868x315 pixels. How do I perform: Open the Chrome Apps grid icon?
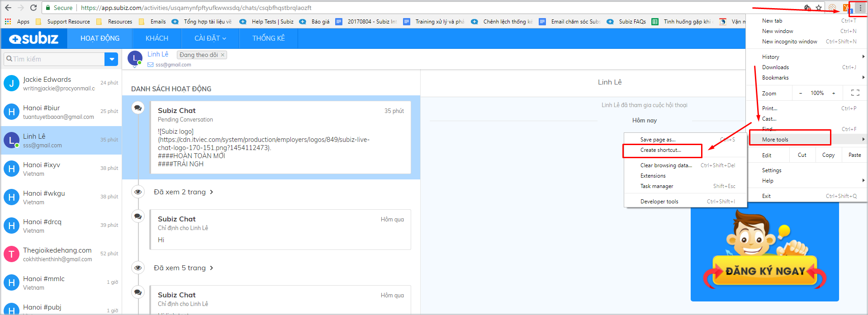click(x=8, y=21)
